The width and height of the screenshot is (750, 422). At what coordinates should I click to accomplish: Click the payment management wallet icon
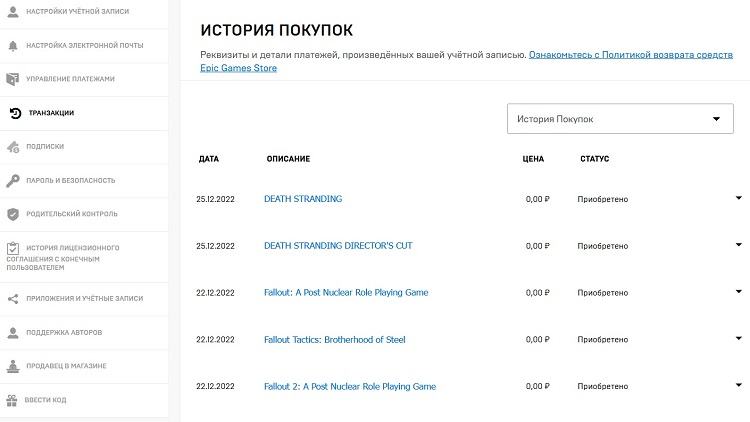[13, 79]
